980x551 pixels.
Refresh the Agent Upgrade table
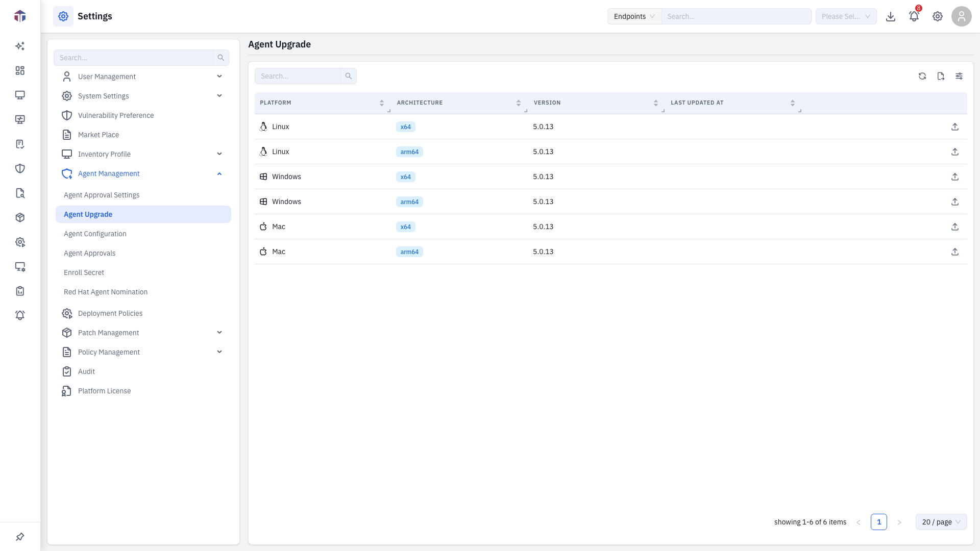click(x=922, y=76)
